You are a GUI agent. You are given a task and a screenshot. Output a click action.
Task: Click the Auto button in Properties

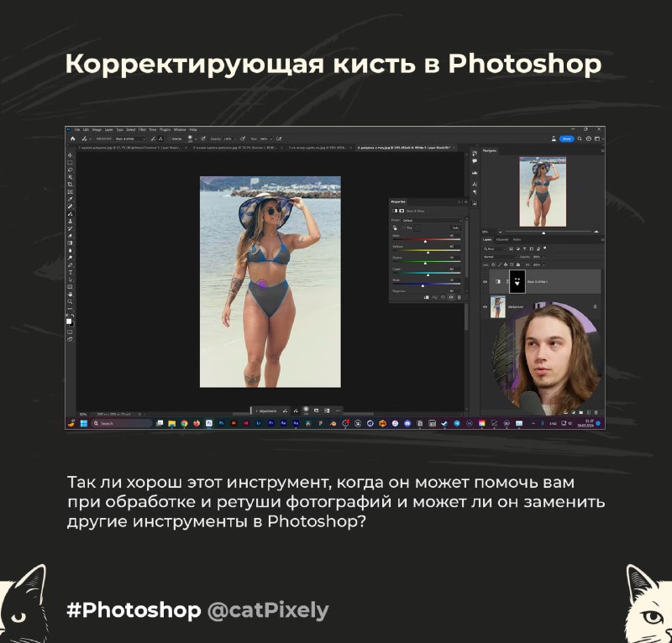(x=455, y=227)
